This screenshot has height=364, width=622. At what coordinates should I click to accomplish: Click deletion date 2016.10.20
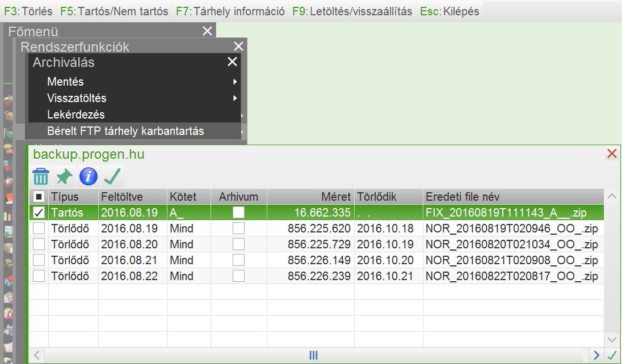point(385,260)
